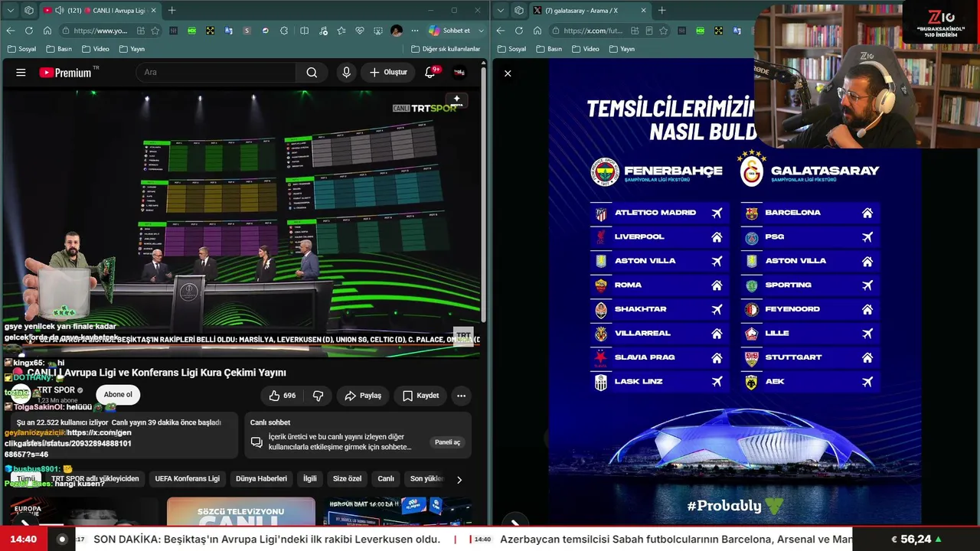Open Diğer sık kullanılanlar folder
980x551 pixels.
click(445, 49)
